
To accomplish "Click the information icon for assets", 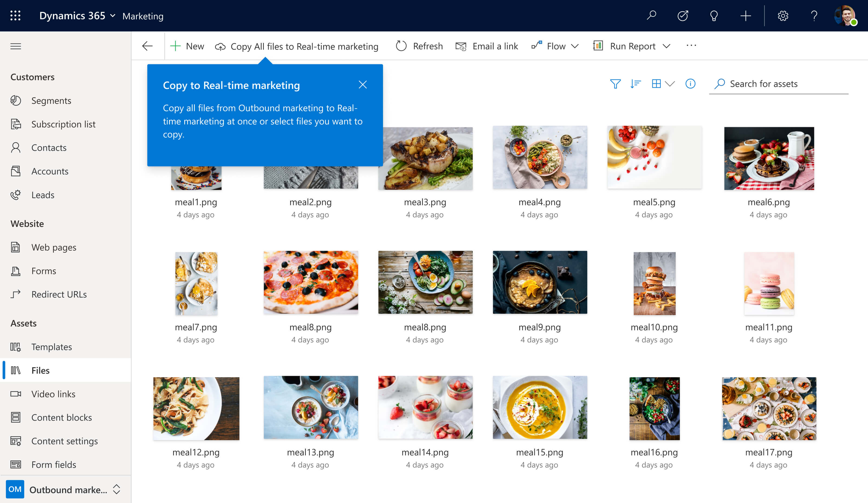I will 690,84.
